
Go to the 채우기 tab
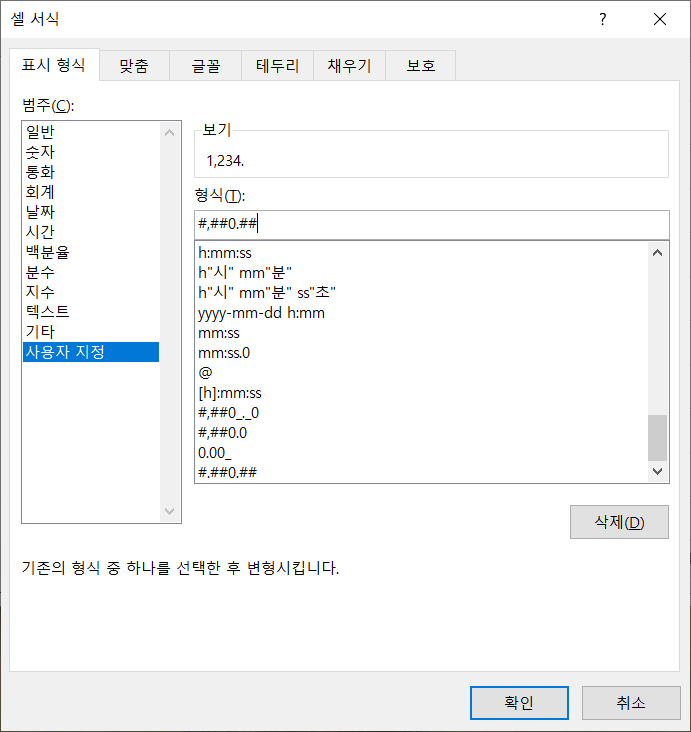(x=349, y=66)
